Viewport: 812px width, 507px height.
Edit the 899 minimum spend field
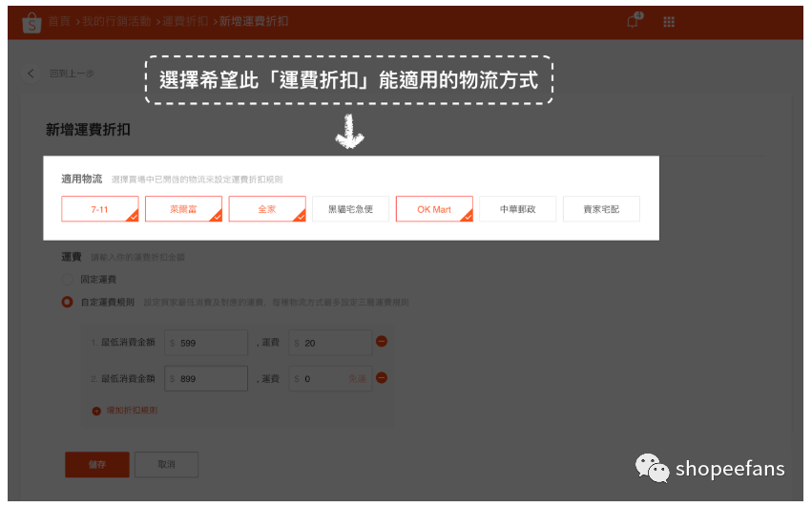206,378
